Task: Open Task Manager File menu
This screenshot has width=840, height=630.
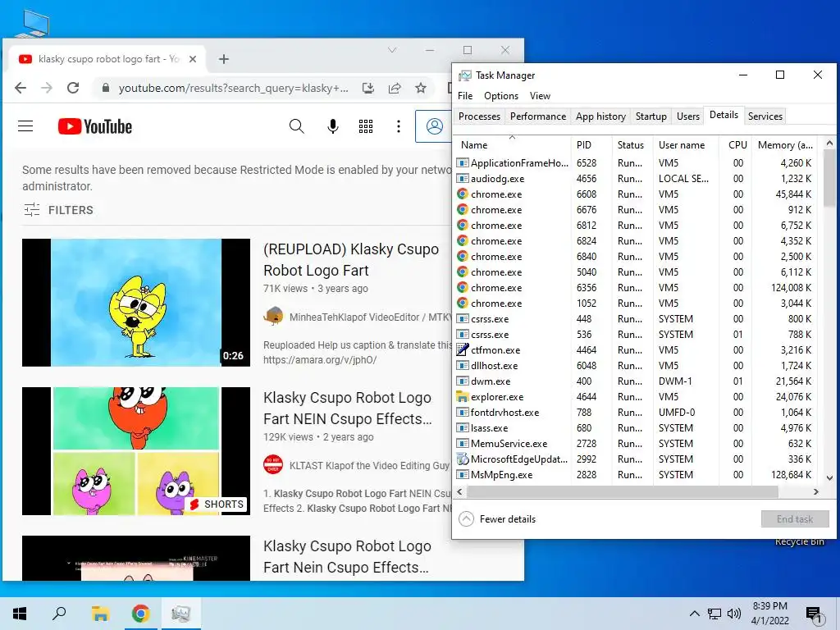Action: click(x=465, y=96)
